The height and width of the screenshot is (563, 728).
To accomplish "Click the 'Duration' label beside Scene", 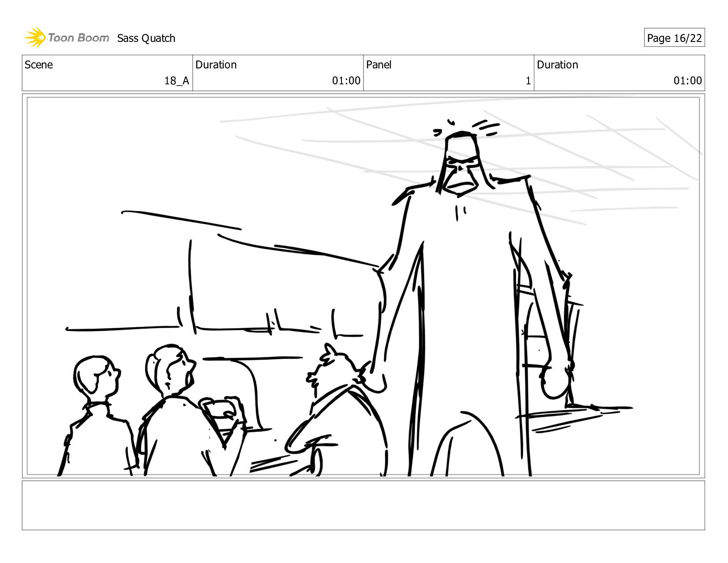I will coord(216,65).
